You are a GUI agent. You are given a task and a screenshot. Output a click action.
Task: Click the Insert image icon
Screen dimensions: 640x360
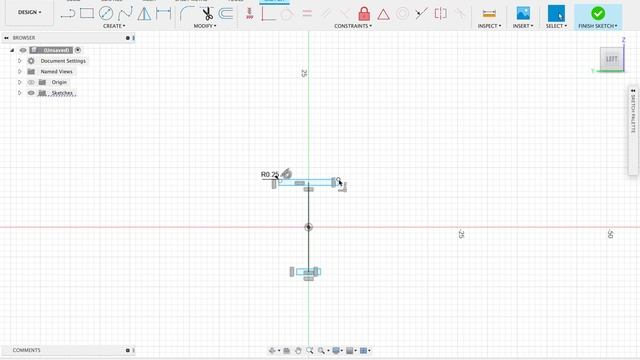523,13
